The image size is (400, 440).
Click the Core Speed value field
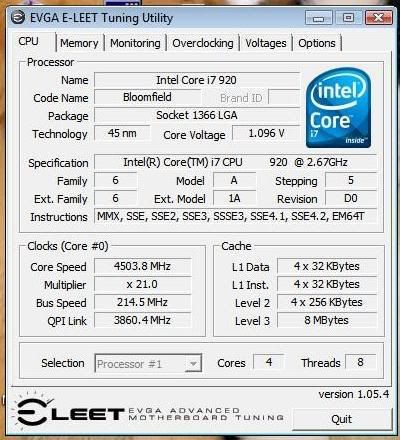point(143,266)
